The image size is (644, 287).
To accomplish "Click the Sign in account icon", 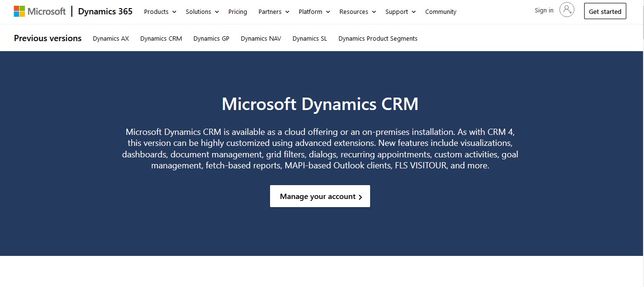I will click(566, 10).
